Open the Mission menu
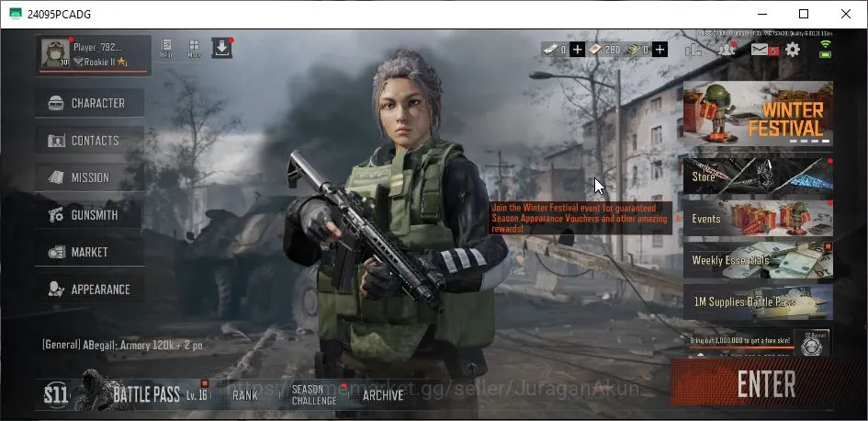The width and height of the screenshot is (868, 421). click(90, 177)
